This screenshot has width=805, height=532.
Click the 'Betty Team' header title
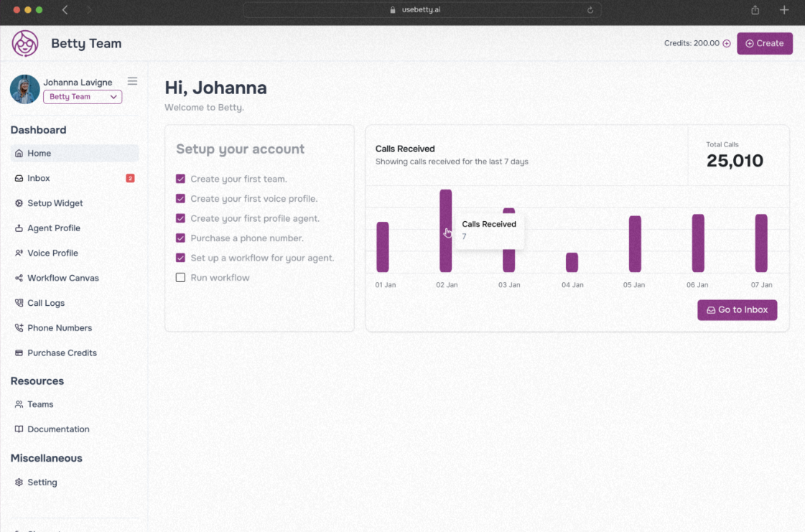[86, 44]
